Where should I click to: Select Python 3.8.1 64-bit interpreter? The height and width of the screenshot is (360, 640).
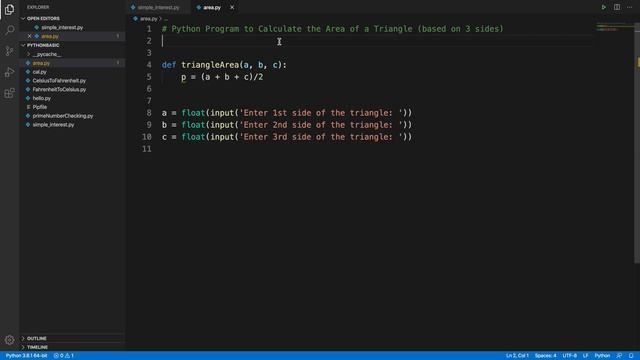(x=26, y=356)
